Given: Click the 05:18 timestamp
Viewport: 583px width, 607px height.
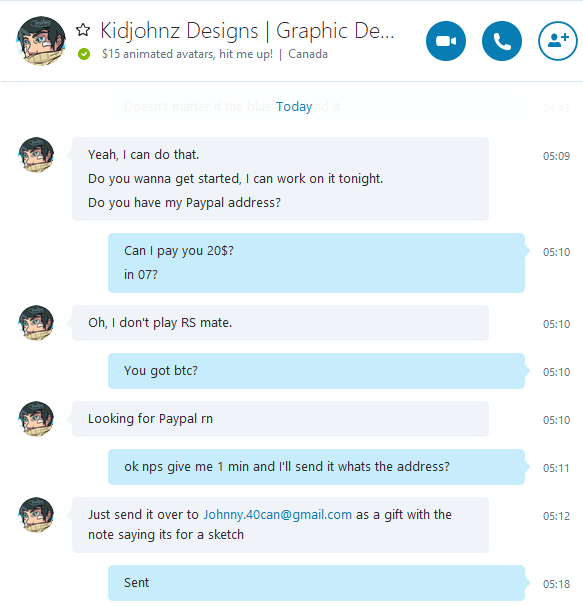Looking at the screenshot, I should click(556, 584).
